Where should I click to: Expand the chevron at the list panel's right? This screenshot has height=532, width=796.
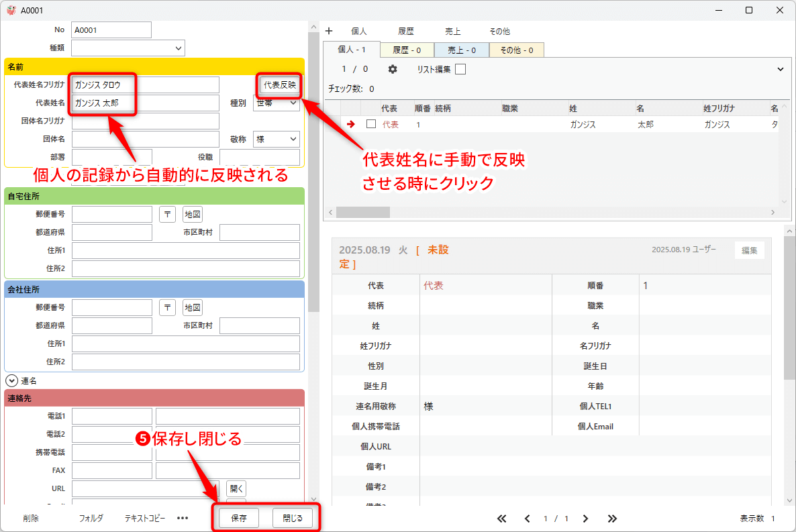[x=781, y=69]
